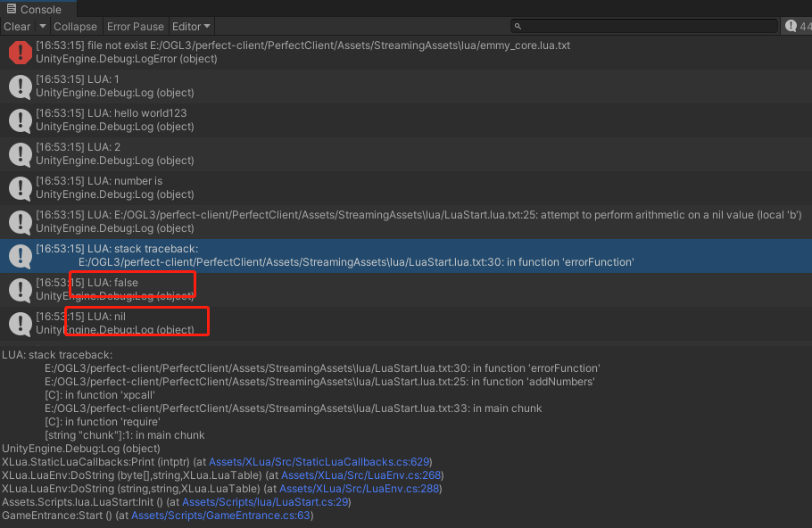Select the 'LUA: false' log entry
The height and width of the screenshot is (528, 812).
point(406,290)
